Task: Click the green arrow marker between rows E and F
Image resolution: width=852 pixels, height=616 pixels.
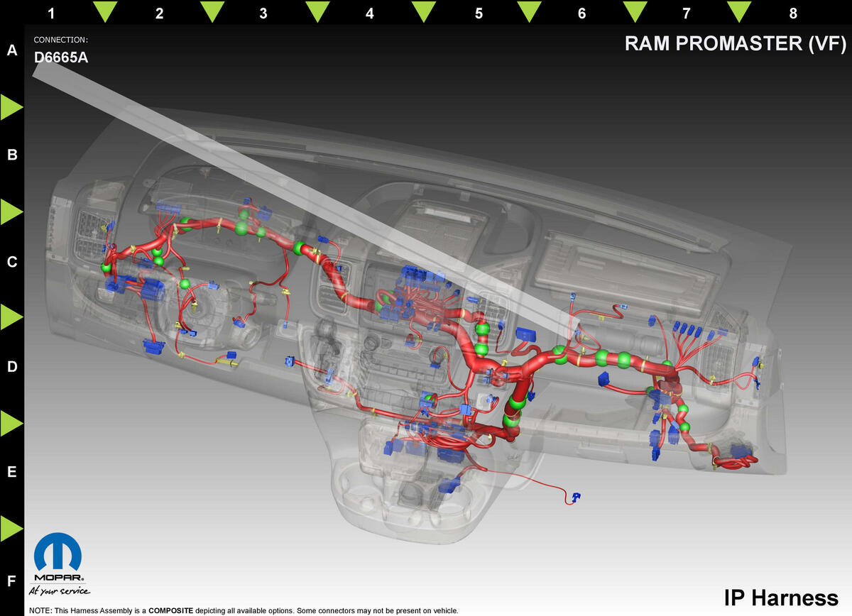Action: point(11,528)
